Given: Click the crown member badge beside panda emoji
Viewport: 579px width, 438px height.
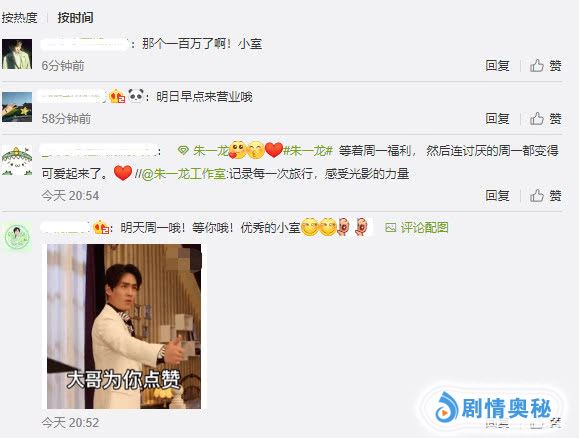Looking at the screenshot, I should click(117, 96).
